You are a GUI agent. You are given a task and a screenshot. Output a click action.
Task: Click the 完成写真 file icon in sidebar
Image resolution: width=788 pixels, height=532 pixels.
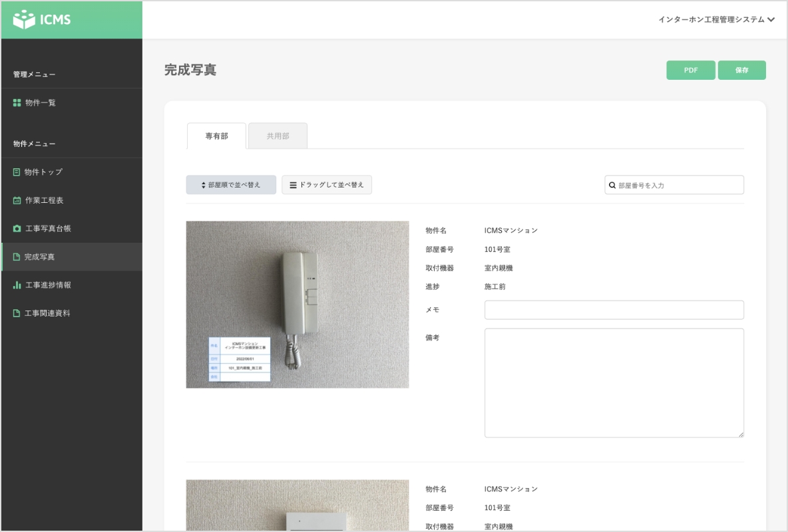click(x=17, y=257)
